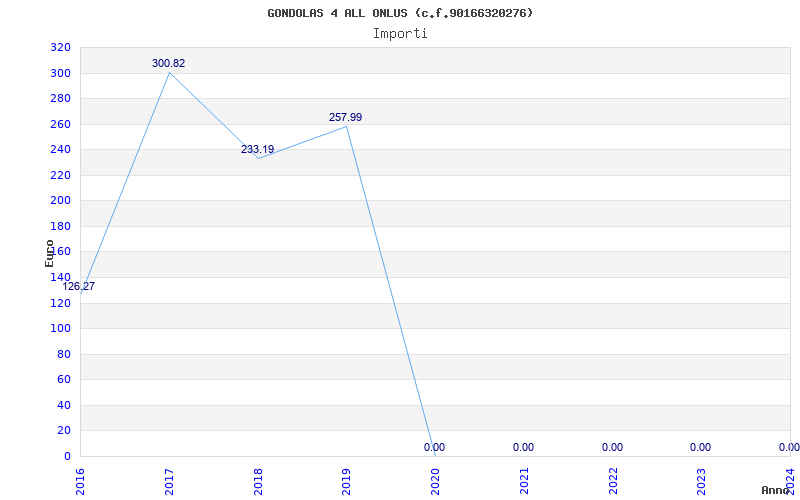800x500 pixels.
Task: Click the 60 y-axis tick label
Action: point(64,380)
